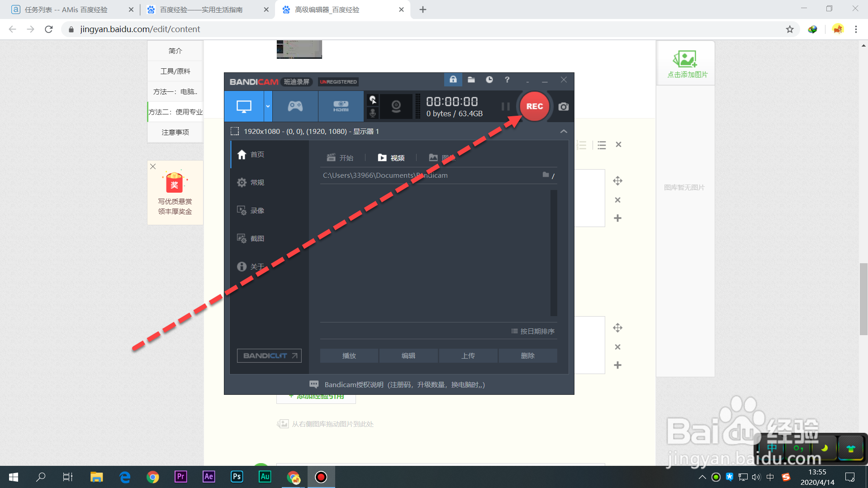Viewport: 868px width, 488px height.
Task: Select 注意事项 in the editor outline
Action: pyautogui.click(x=175, y=132)
